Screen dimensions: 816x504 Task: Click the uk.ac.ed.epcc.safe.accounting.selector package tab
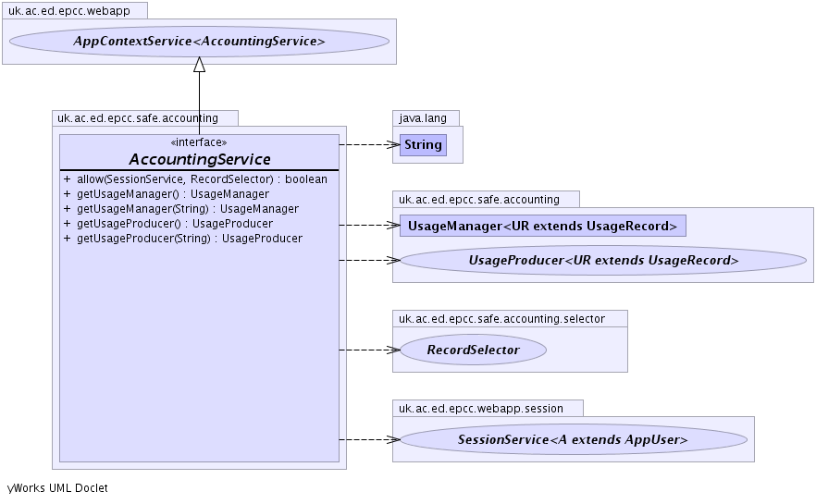510,318
